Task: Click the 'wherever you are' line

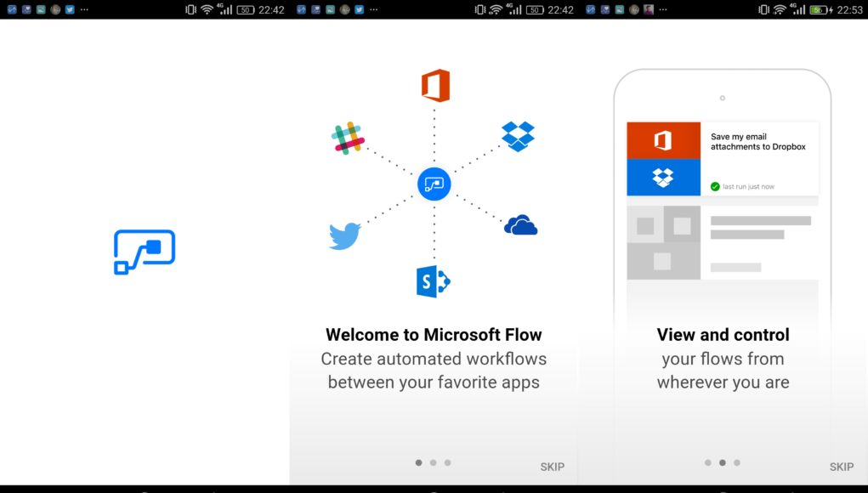Action: click(x=723, y=382)
